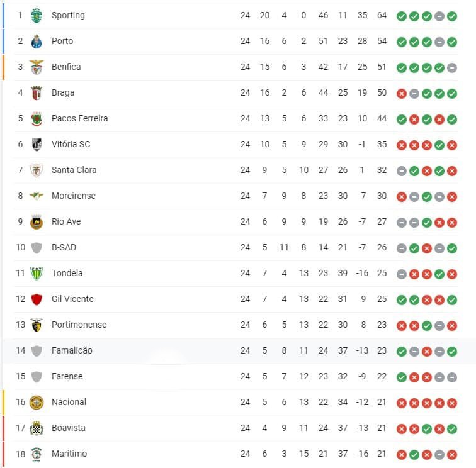Click Benfica's grey draw form indicator
Viewport: 476px width, 468px height.
[x=451, y=67]
